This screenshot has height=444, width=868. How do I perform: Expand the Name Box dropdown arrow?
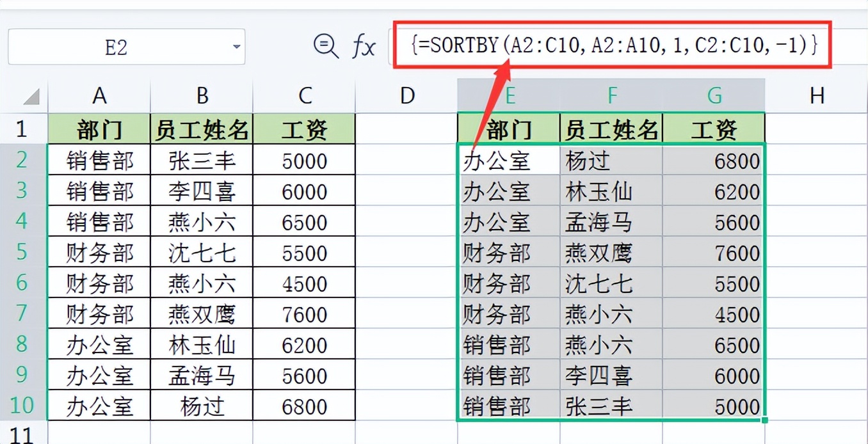click(x=235, y=46)
